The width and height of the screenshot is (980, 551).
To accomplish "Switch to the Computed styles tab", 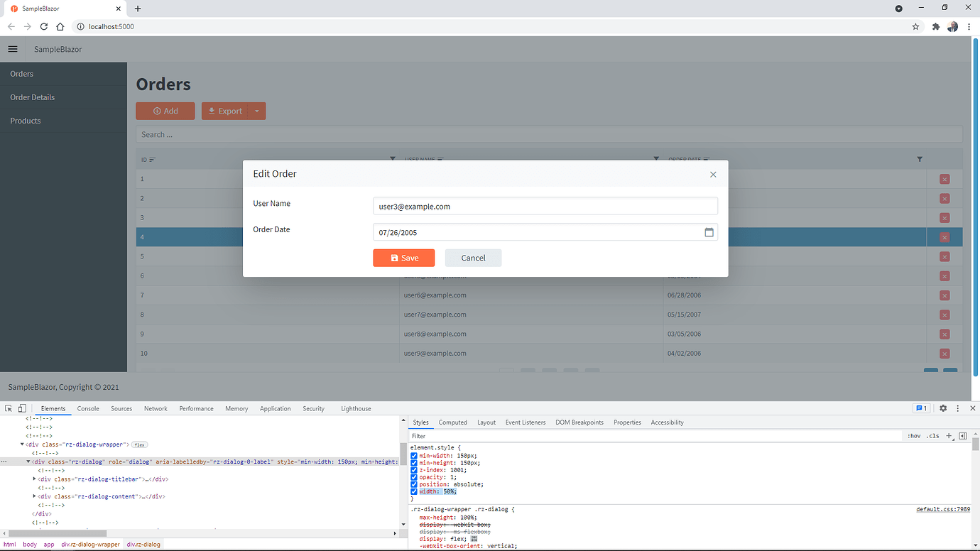I will click(x=453, y=422).
